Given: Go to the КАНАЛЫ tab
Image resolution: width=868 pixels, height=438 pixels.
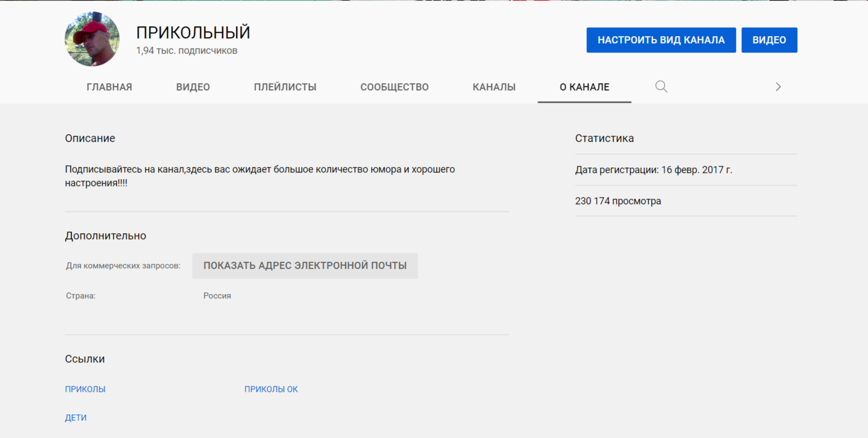Looking at the screenshot, I should coord(494,87).
